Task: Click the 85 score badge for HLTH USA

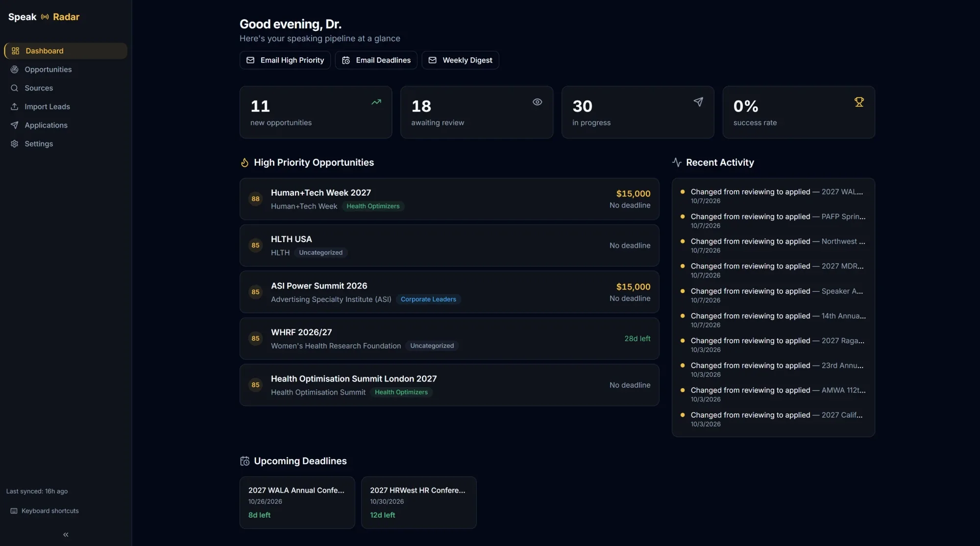Action: pos(255,246)
